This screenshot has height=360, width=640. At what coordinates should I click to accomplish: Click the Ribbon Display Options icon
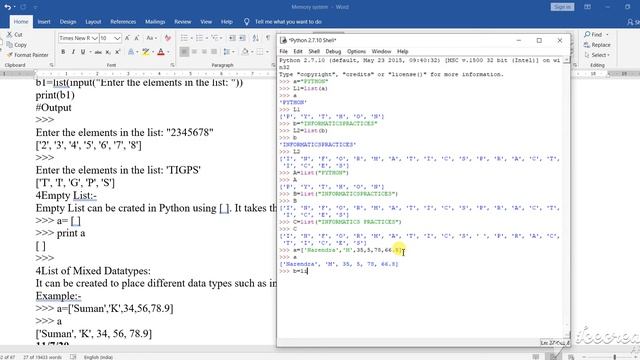(x=587, y=7)
